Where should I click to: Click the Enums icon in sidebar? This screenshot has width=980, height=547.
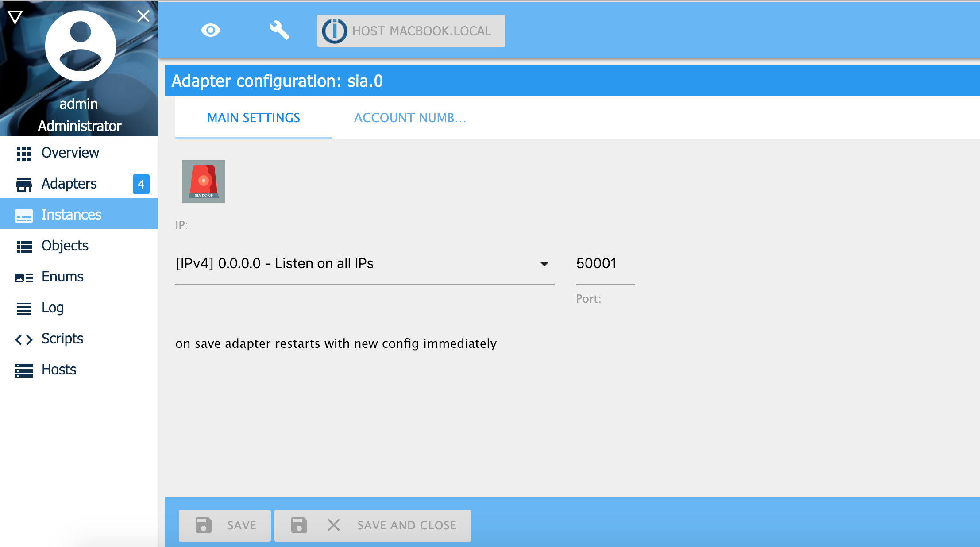23,277
